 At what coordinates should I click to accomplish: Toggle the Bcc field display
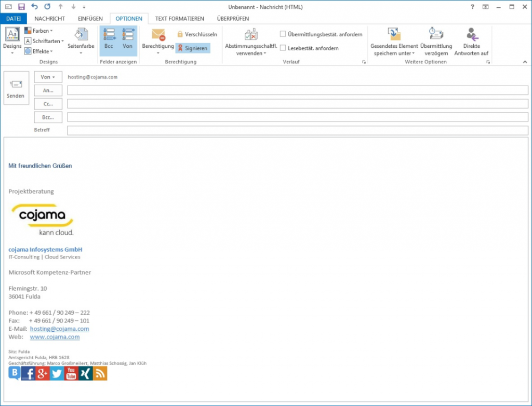109,39
